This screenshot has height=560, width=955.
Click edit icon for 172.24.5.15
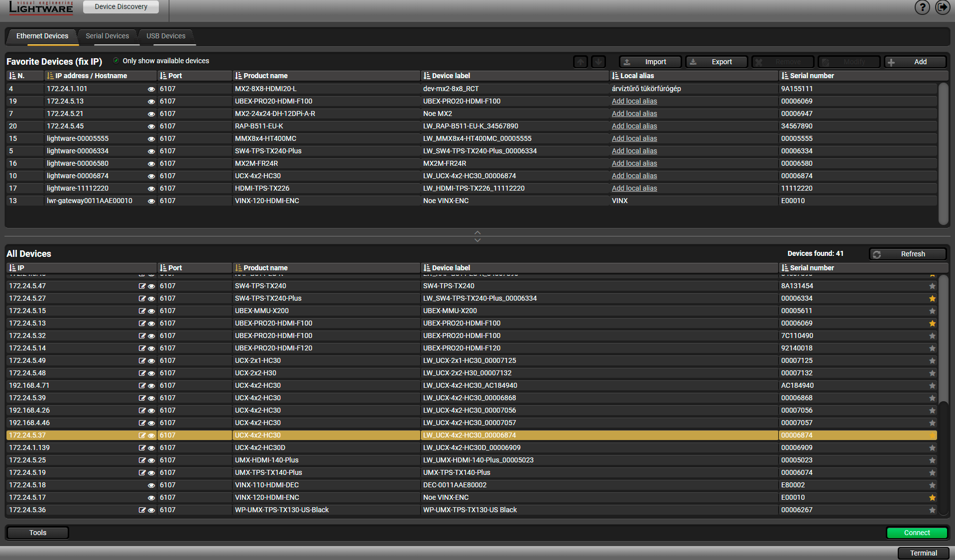click(x=142, y=311)
